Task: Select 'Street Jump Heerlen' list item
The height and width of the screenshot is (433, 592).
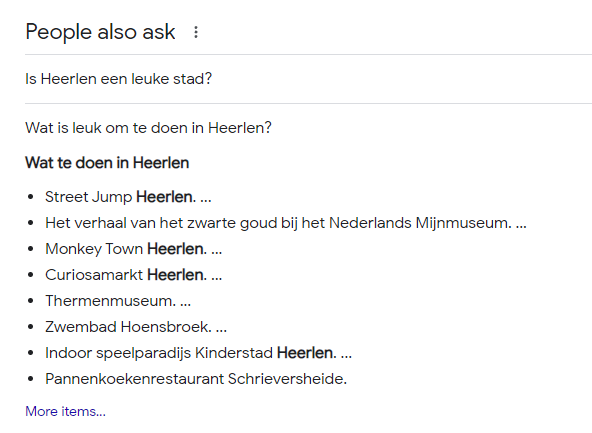Action: 128,197
